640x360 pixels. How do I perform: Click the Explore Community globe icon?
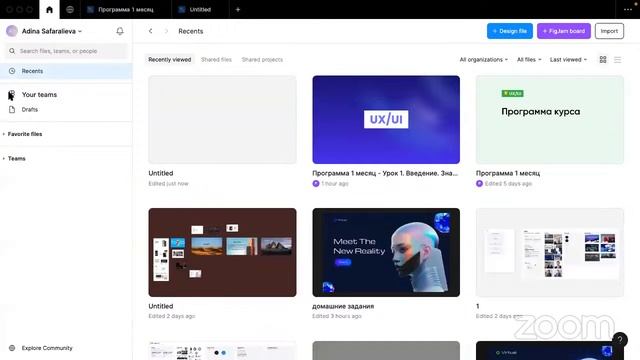(12, 348)
